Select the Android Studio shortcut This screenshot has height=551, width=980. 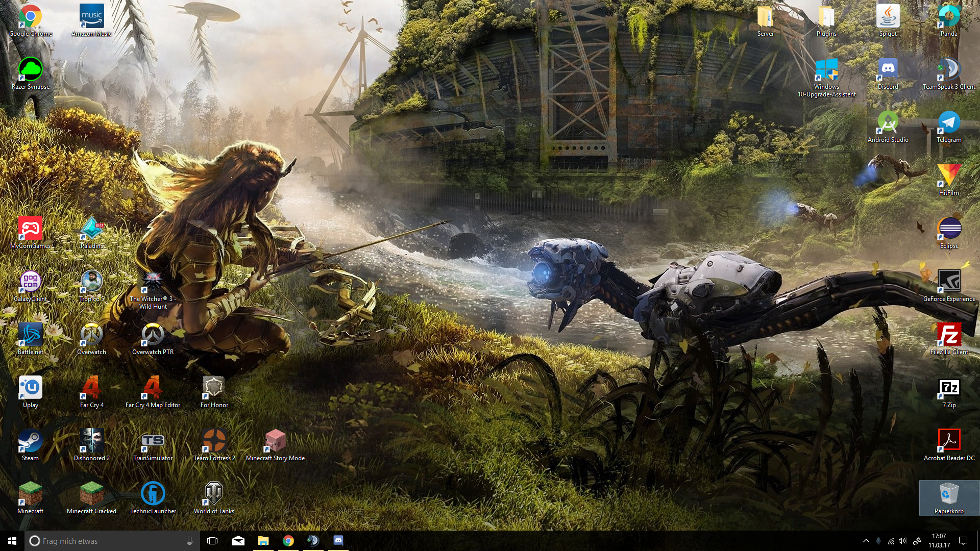click(888, 127)
